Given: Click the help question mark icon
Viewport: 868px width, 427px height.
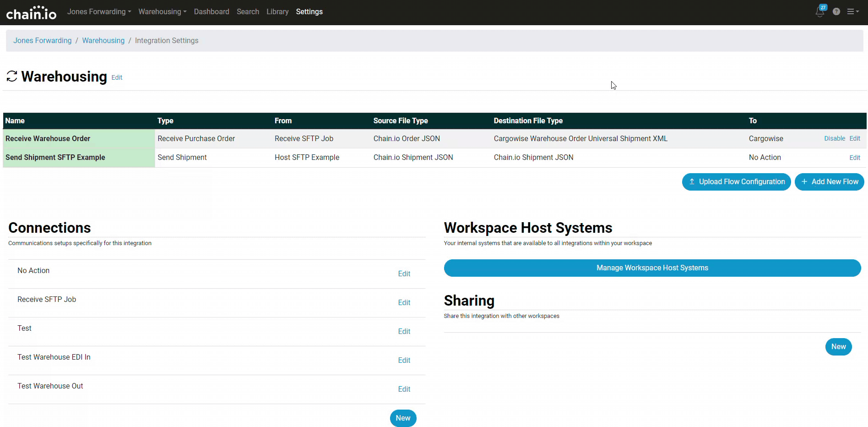Looking at the screenshot, I should [836, 12].
